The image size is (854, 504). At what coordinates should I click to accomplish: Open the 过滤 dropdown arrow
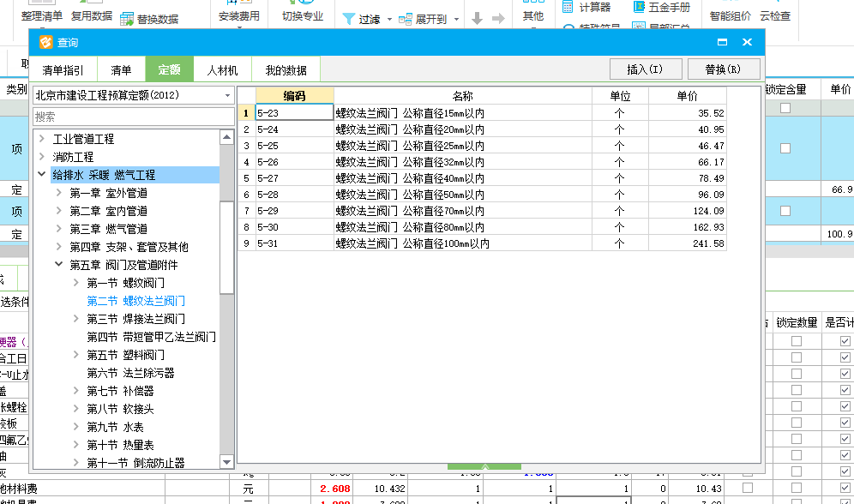tap(389, 20)
